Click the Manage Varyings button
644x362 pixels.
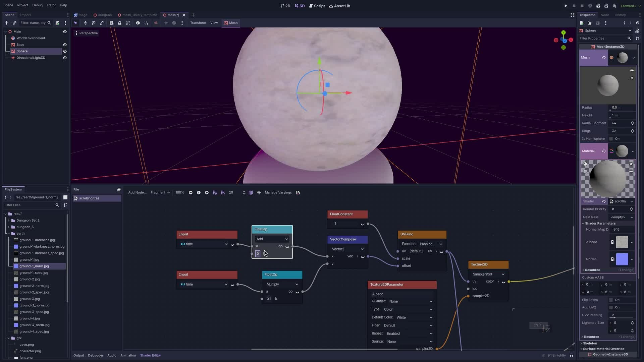(278, 192)
